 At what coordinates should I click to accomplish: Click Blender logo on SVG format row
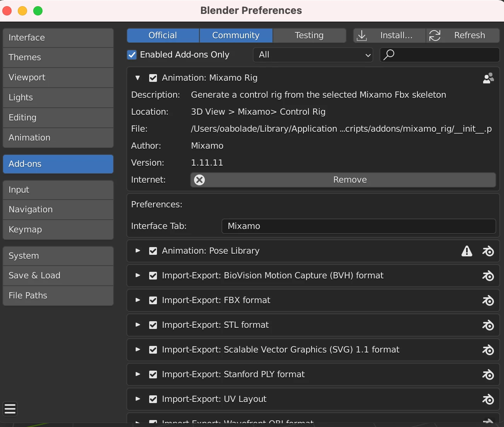click(x=488, y=350)
